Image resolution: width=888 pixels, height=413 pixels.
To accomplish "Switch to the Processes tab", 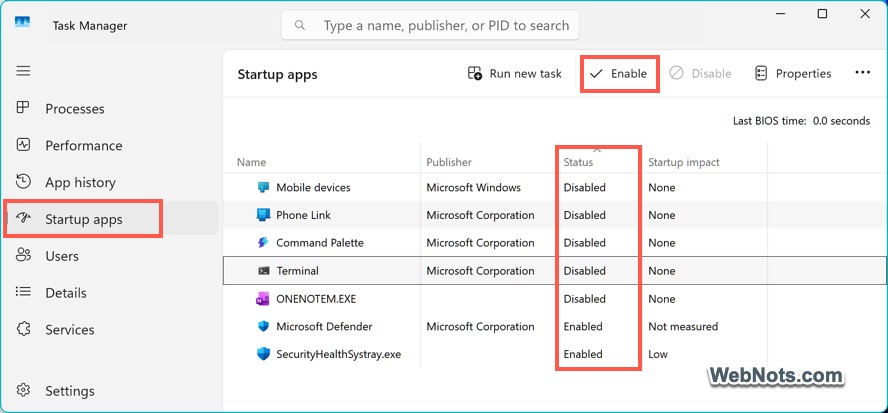I will pos(111,109).
